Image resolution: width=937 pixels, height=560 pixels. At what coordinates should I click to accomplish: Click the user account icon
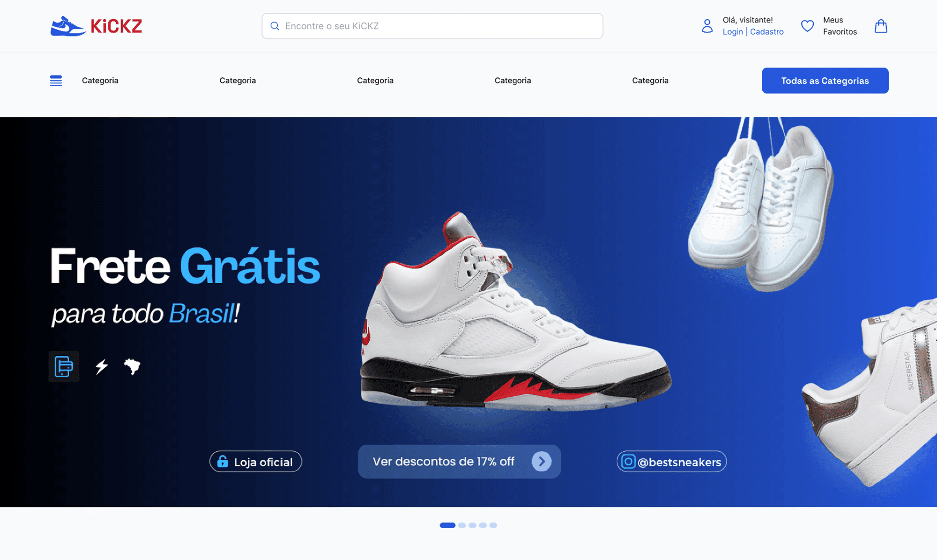tap(707, 26)
